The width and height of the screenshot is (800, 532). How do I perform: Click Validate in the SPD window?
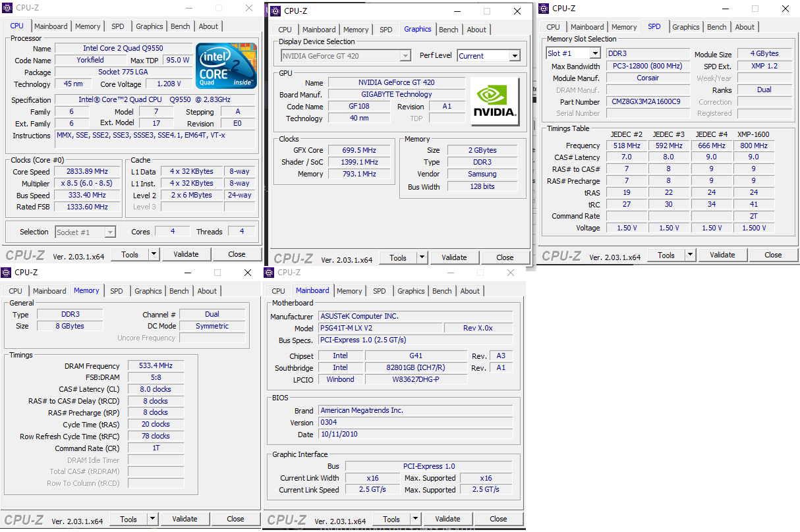tap(722, 255)
